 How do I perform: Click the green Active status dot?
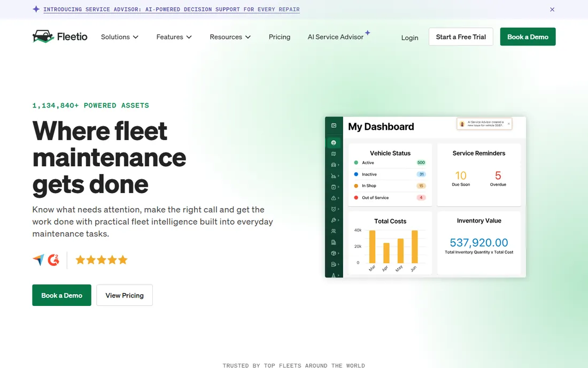(x=356, y=163)
